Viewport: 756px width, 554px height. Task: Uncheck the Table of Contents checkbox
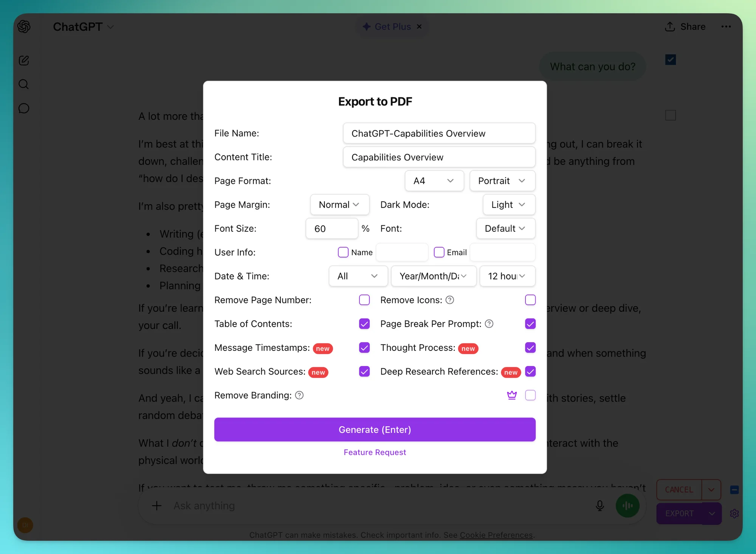[x=364, y=324]
